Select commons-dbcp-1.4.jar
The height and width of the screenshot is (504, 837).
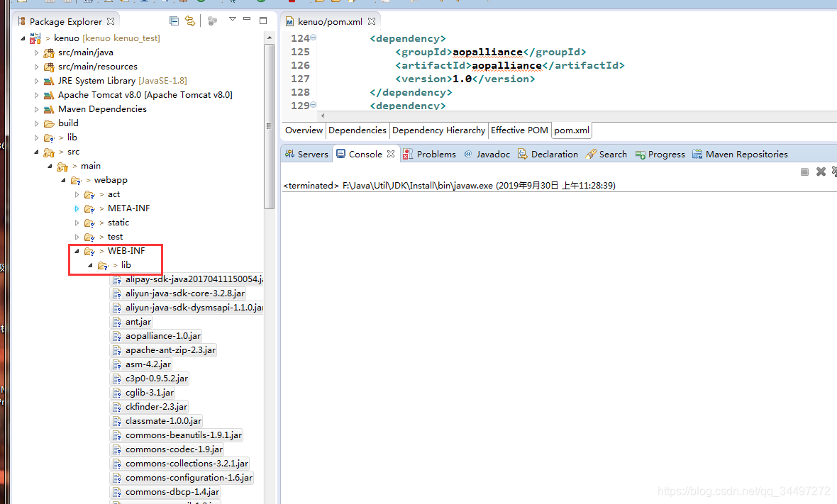tap(166, 492)
